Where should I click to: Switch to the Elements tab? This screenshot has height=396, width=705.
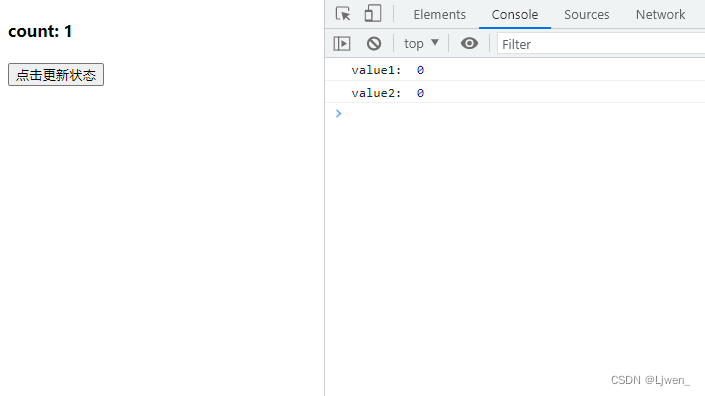(x=439, y=14)
